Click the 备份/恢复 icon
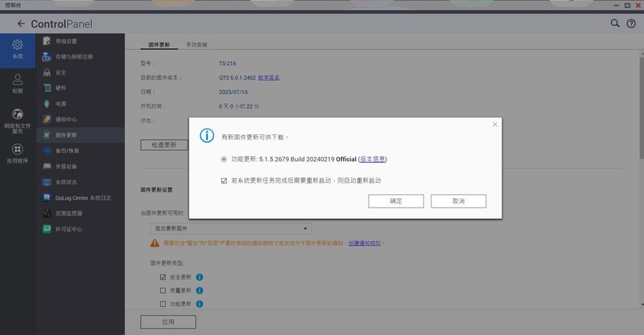 pos(47,151)
